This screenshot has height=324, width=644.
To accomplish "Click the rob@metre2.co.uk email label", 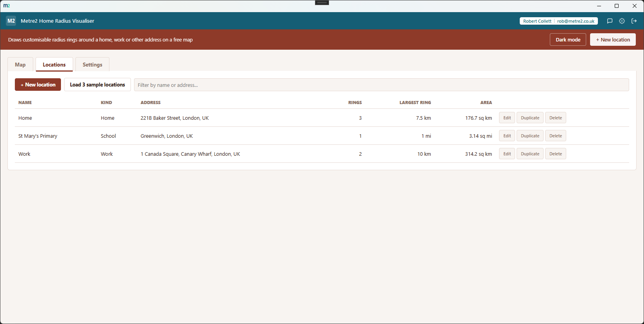I will click(x=576, y=21).
